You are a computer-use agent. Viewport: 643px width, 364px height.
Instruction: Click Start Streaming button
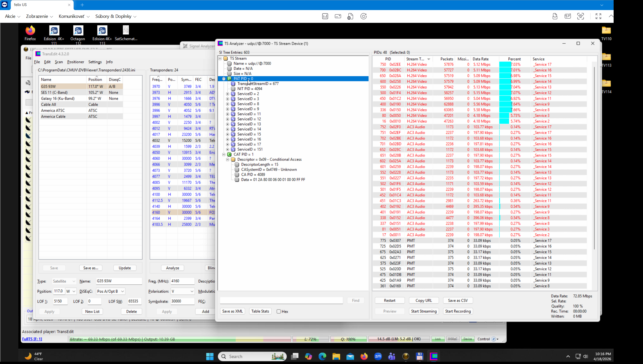[424, 311]
